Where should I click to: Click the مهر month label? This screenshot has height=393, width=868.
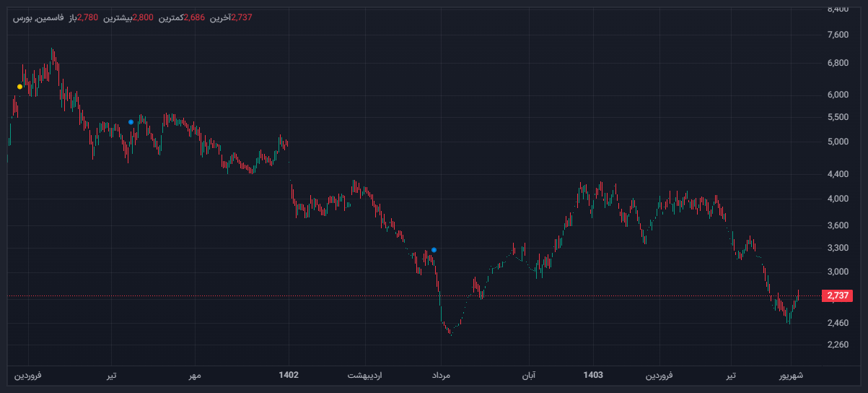pos(194,376)
